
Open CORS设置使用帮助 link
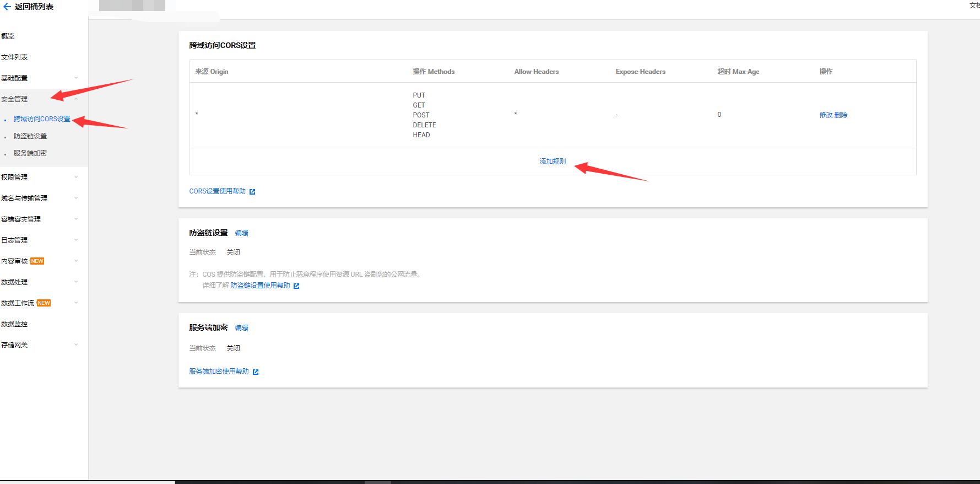(218, 191)
